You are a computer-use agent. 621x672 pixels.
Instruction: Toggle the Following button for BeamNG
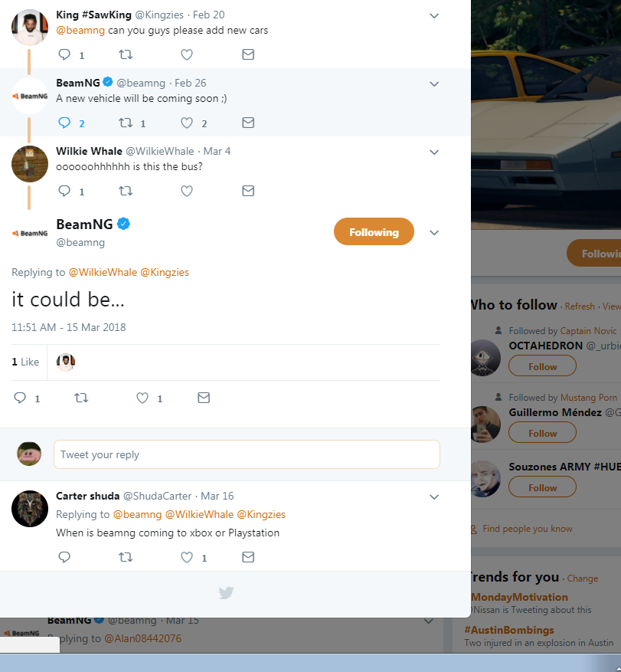tap(374, 232)
